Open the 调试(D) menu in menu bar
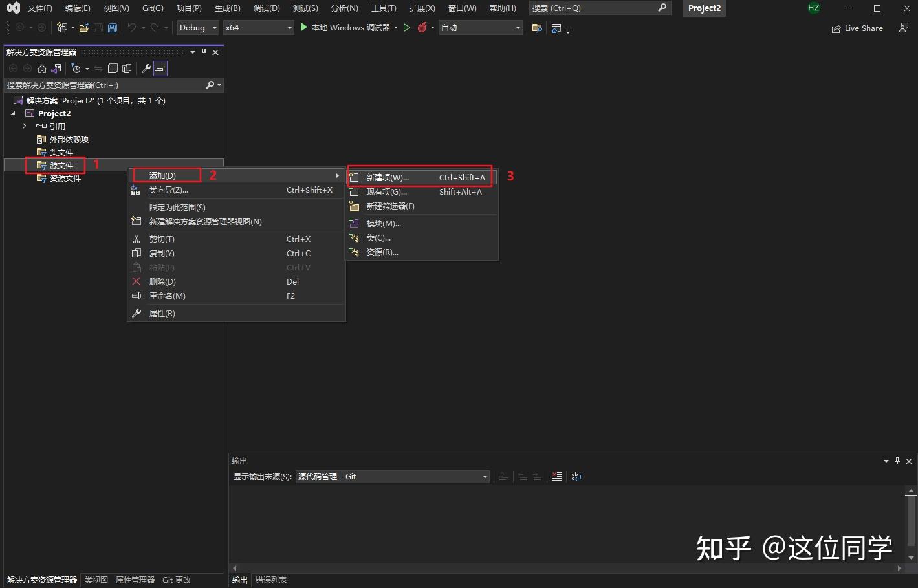The height and width of the screenshot is (588, 918). click(x=267, y=8)
